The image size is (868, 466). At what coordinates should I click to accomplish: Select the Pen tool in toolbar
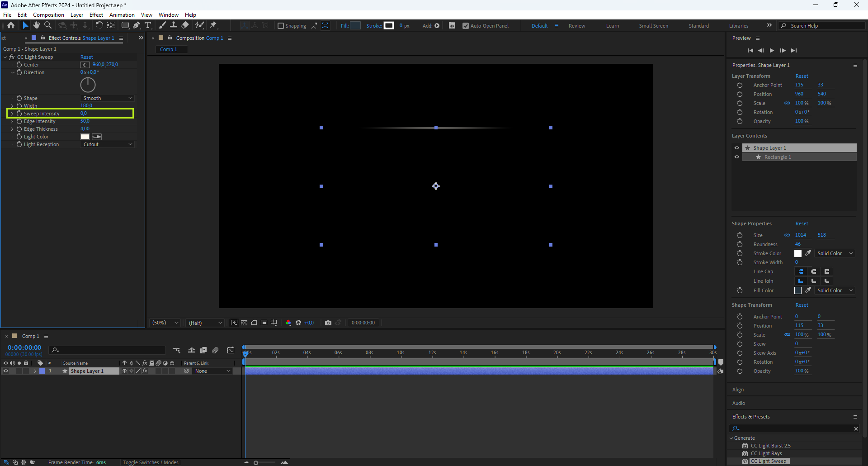coord(137,25)
